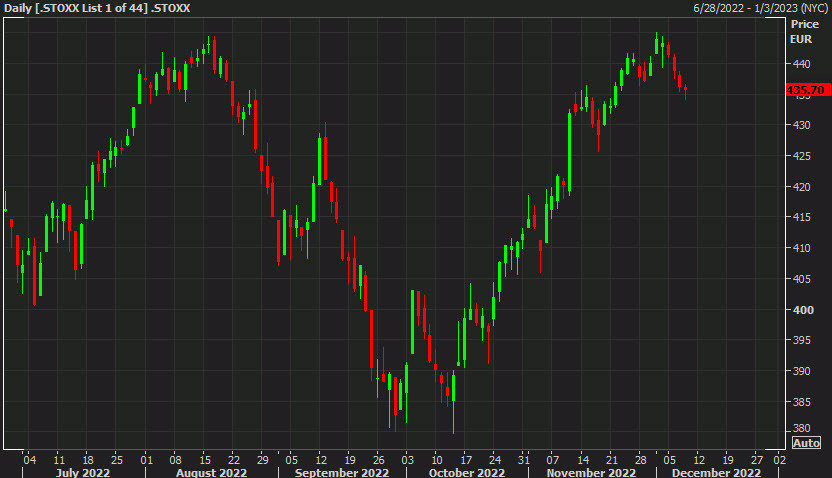The height and width of the screenshot is (478, 832).
Task: Click the December 2022 month label
Action: tap(716, 472)
